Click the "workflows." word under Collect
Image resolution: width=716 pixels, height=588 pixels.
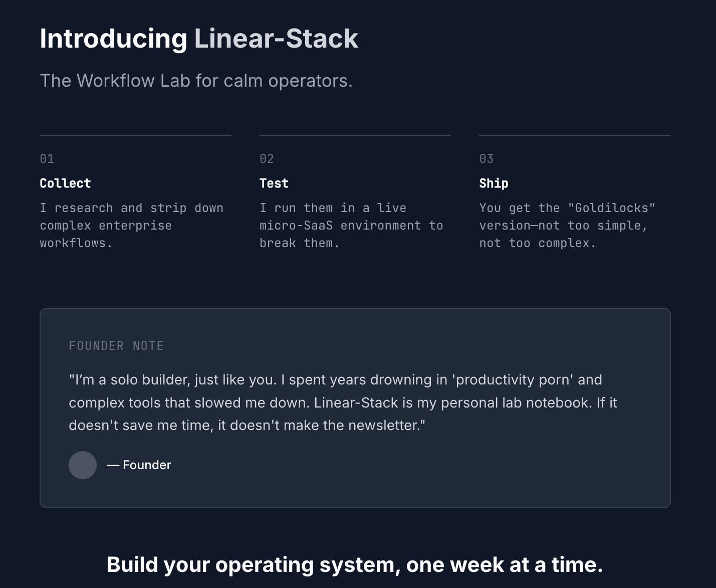click(x=76, y=243)
